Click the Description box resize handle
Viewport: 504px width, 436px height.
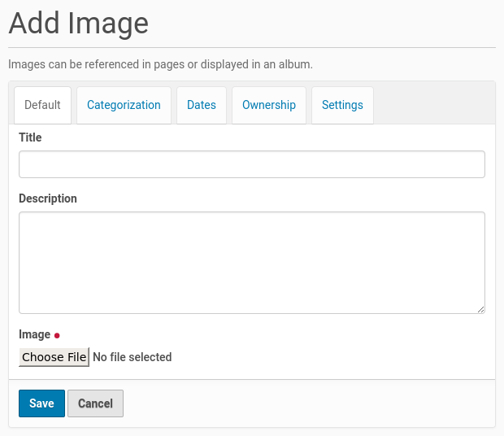[x=480, y=309]
